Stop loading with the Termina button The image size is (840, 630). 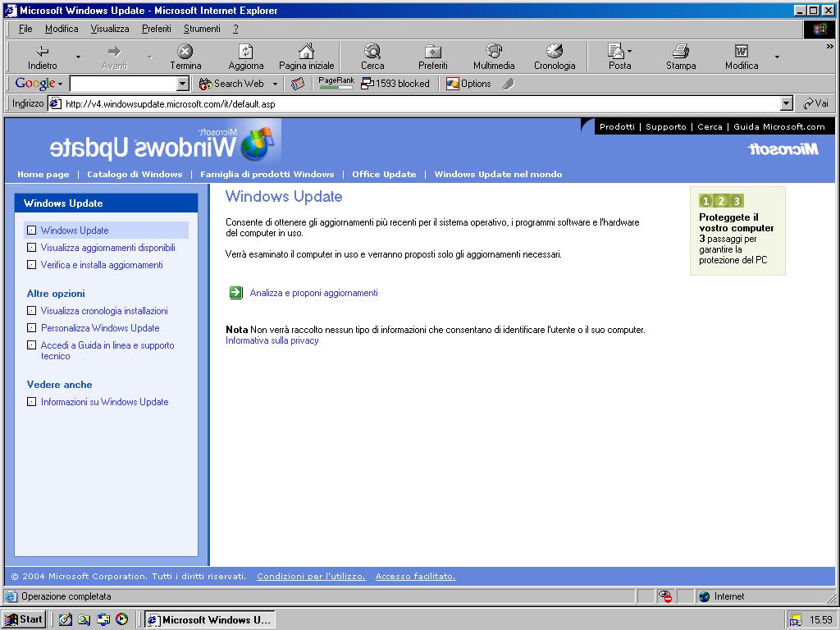point(185,57)
